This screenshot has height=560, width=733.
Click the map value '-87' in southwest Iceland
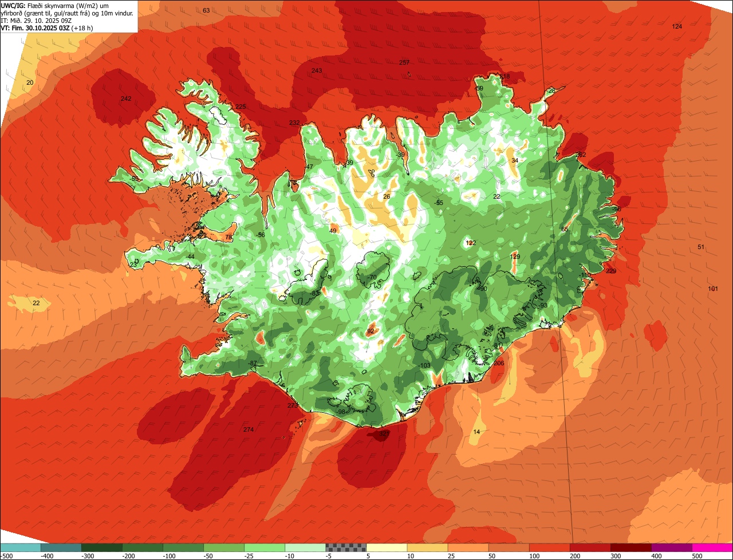click(252, 364)
